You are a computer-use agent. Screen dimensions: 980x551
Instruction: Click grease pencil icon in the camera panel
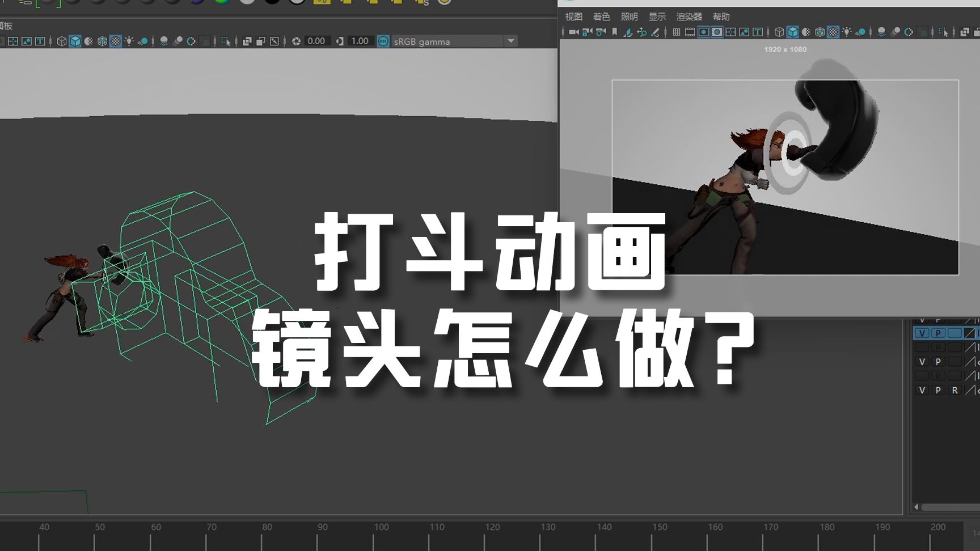coord(656,32)
